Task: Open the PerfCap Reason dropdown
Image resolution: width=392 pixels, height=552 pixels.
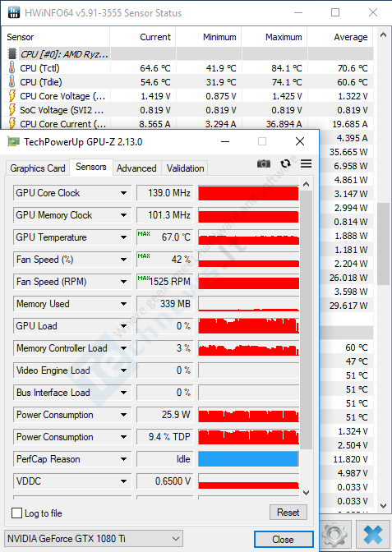Action: point(123,459)
